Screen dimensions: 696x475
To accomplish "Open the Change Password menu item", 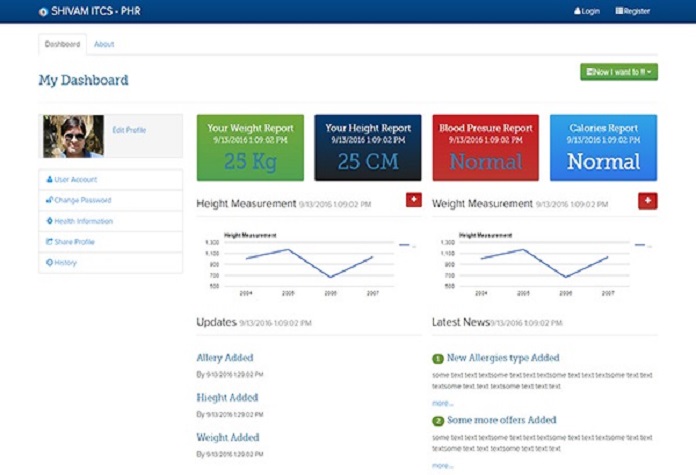I will (111, 200).
